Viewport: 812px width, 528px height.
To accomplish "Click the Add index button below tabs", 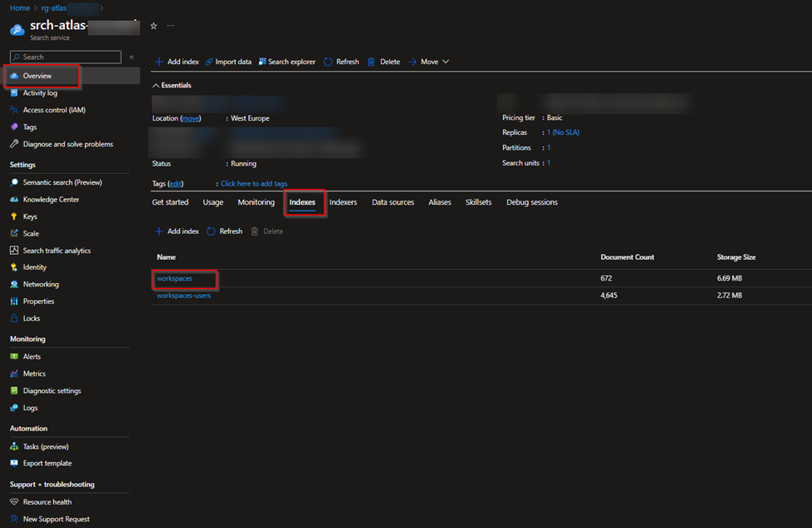I will 177,232.
